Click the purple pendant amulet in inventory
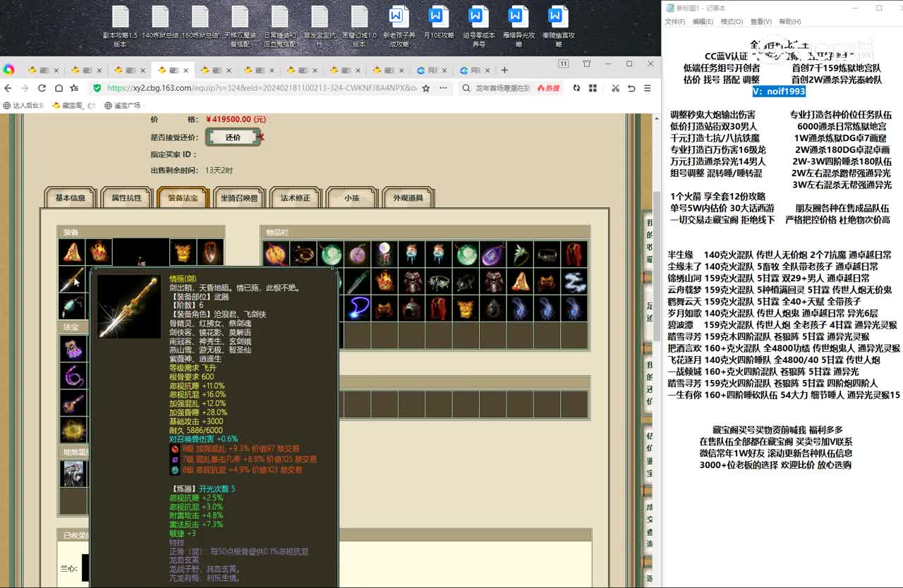 click(494, 254)
